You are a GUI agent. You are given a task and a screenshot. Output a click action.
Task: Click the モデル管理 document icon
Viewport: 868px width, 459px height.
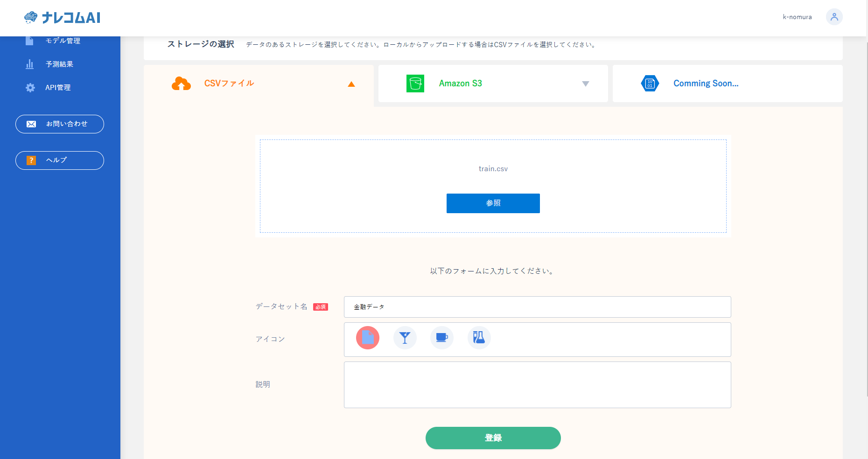[x=29, y=41]
